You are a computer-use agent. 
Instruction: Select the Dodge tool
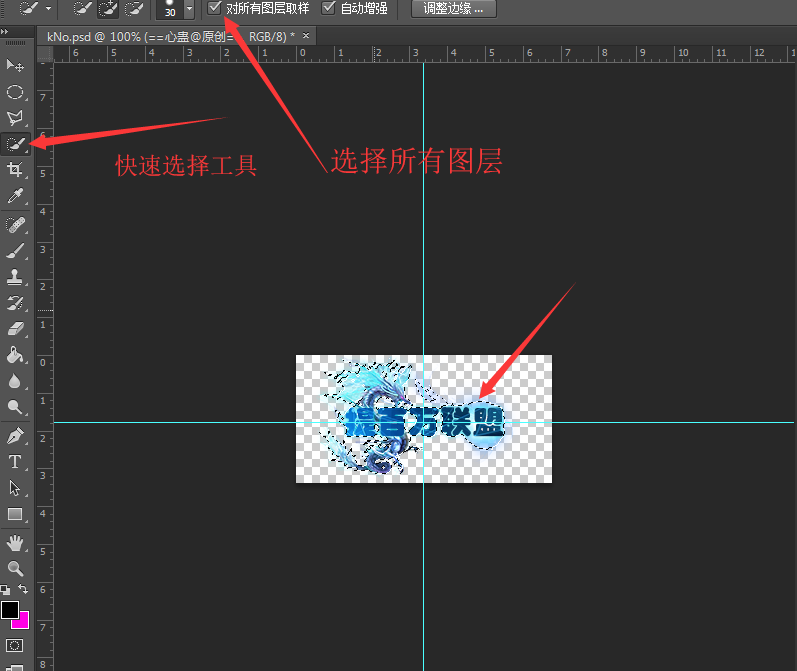[15, 407]
